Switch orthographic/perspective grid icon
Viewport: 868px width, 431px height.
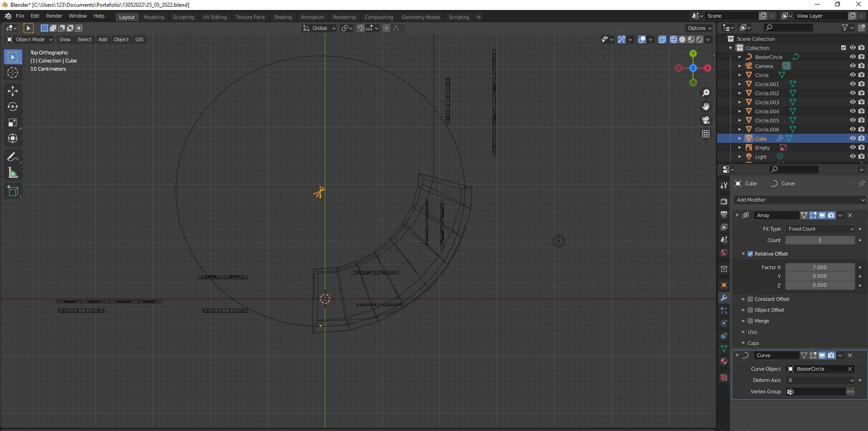click(706, 134)
